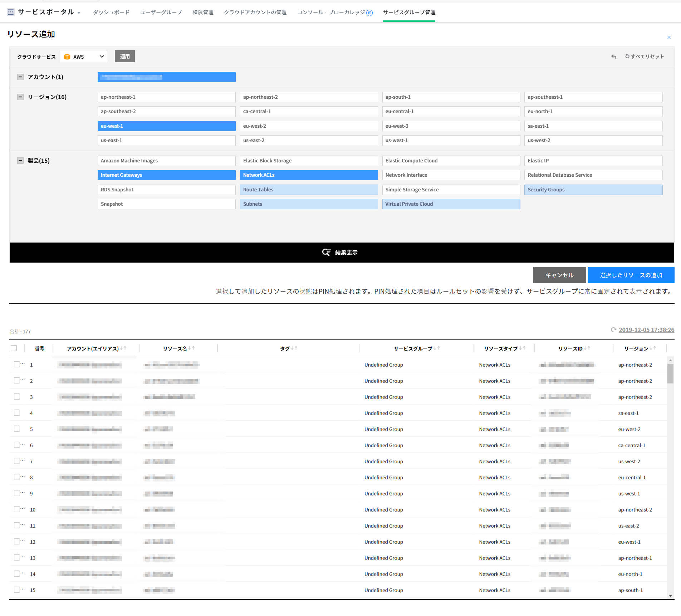This screenshot has width=681, height=616.
Task: Switch to the user group tab
Action: 161,12
